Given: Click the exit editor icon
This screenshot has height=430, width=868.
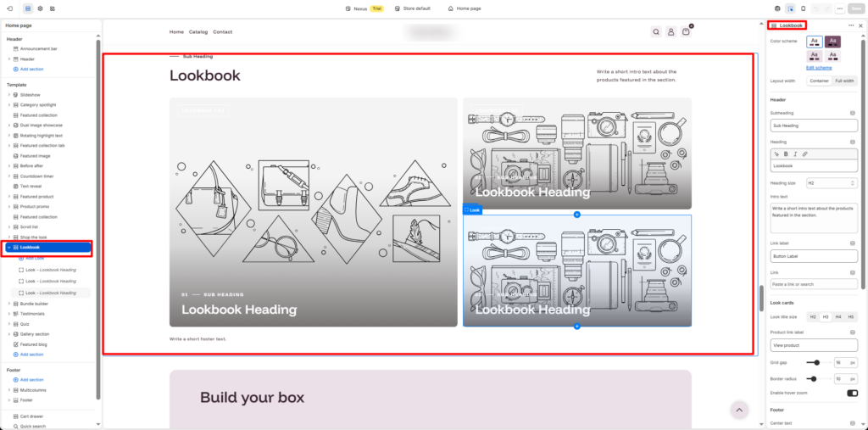Looking at the screenshot, I should tap(10, 8).
